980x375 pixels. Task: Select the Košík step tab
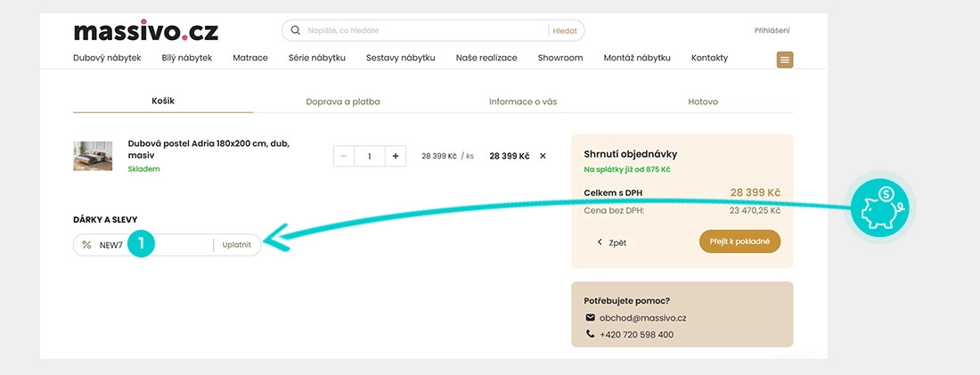click(x=163, y=101)
